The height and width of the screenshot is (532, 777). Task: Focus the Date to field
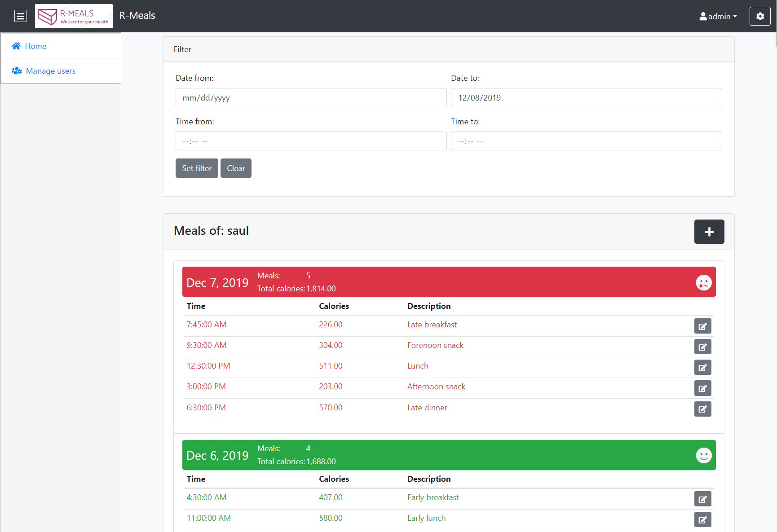(x=586, y=98)
